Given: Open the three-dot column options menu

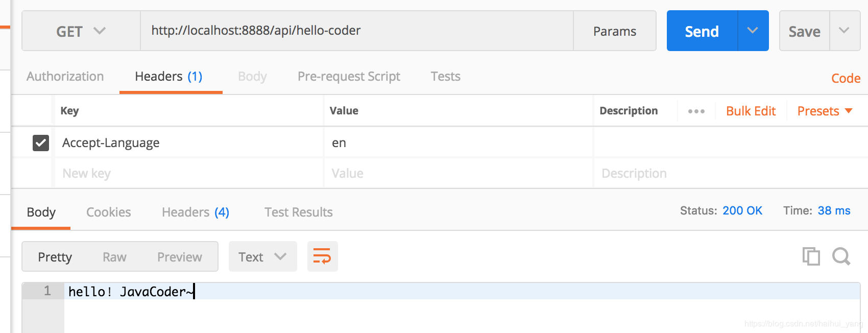Looking at the screenshot, I should [x=696, y=111].
